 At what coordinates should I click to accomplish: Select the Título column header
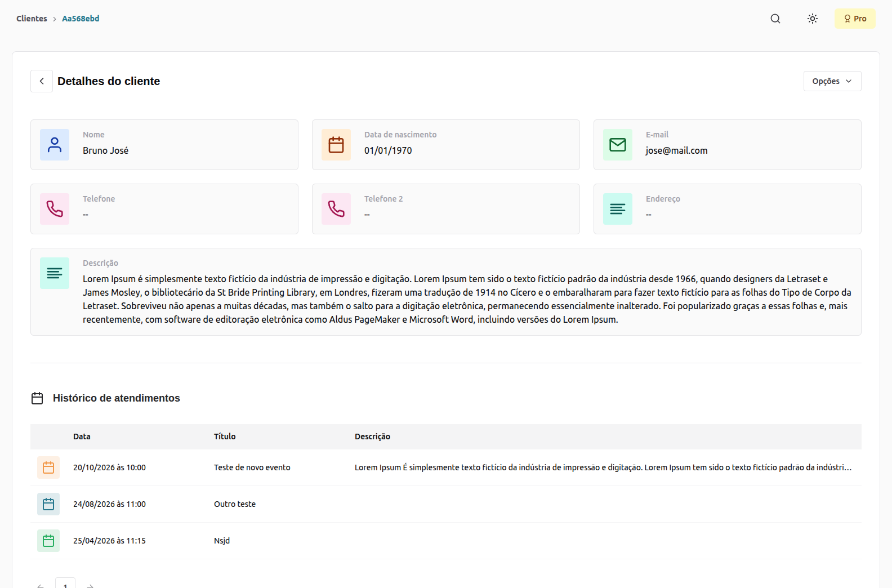pyautogui.click(x=225, y=436)
